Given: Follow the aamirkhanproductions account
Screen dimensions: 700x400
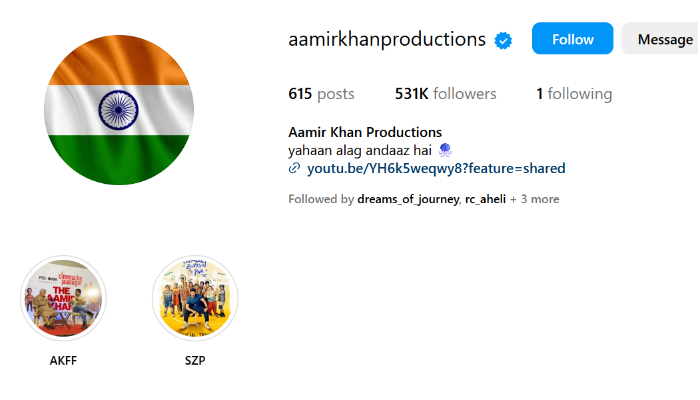Looking at the screenshot, I should [x=572, y=38].
